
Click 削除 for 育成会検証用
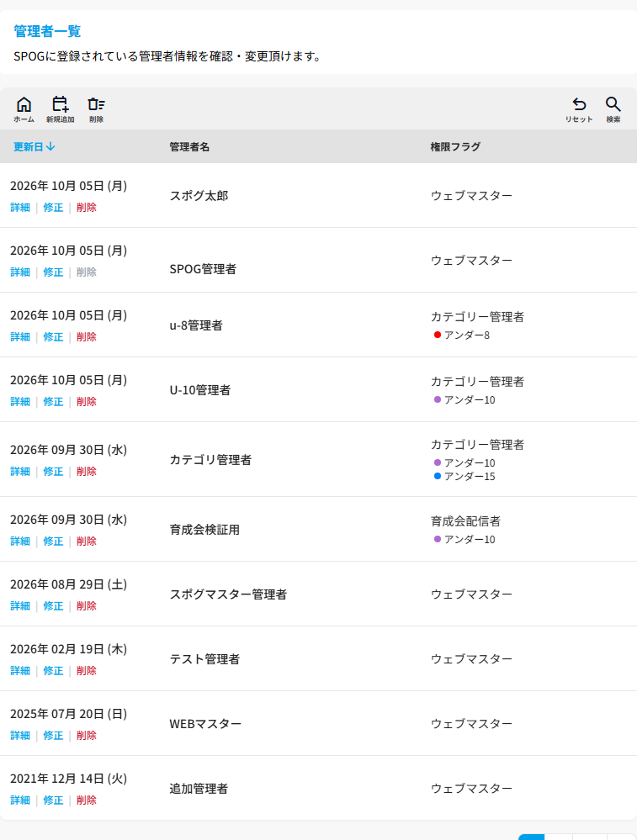point(87,542)
